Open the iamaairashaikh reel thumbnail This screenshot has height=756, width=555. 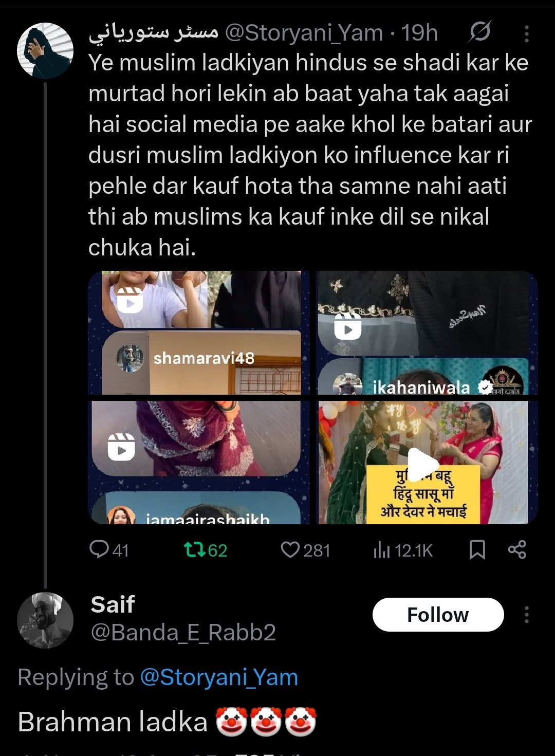click(x=199, y=463)
